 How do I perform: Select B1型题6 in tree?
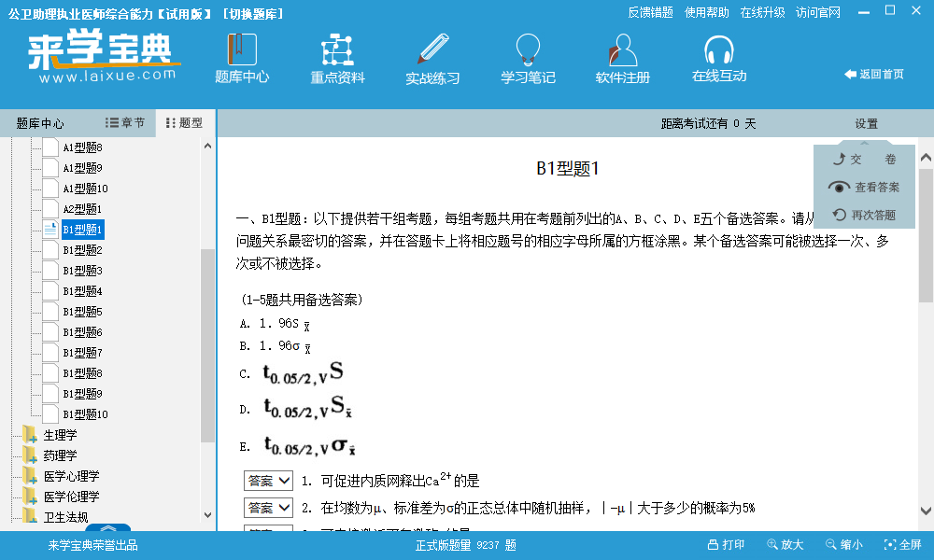pyautogui.click(x=83, y=332)
